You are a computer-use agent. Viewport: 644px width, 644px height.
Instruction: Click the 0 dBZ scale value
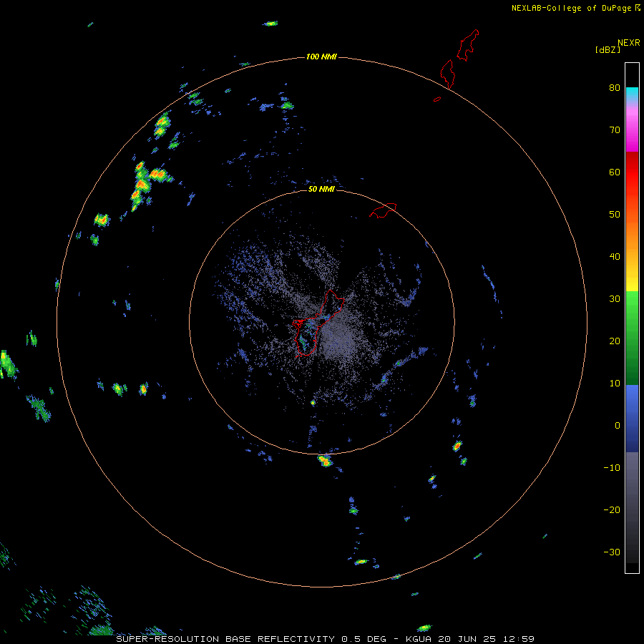[618, 426]
